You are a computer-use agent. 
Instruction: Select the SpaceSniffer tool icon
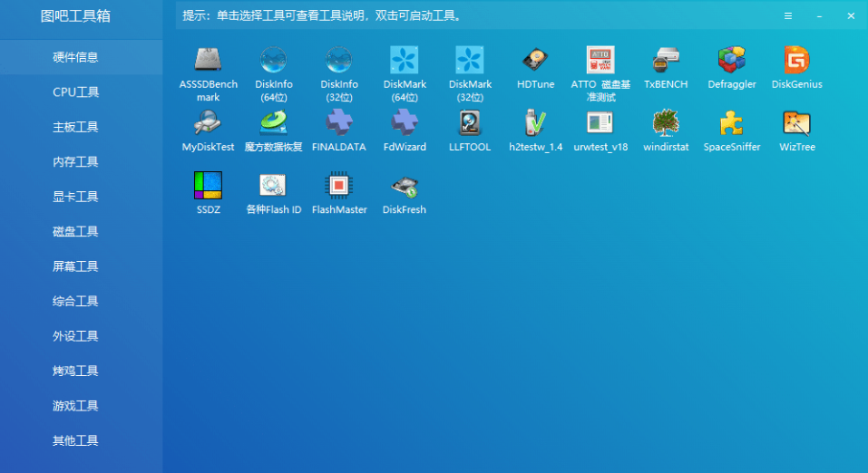tap(732, 122)
